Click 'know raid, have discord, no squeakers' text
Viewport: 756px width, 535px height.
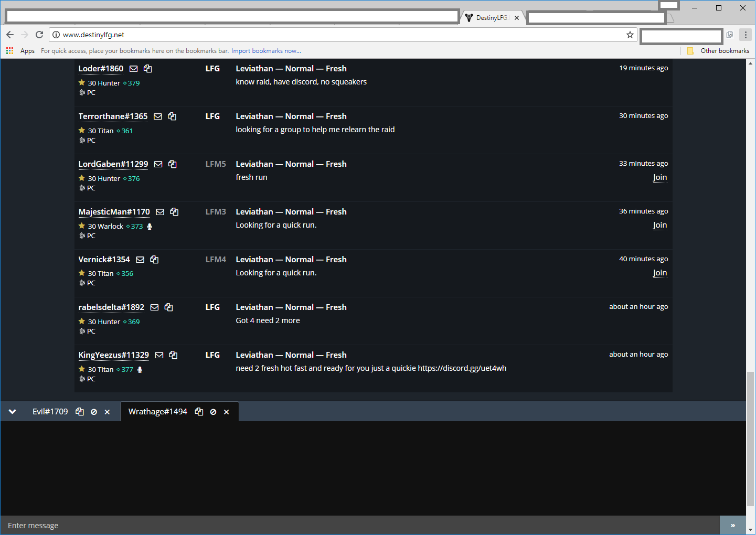(x=301, y=82)
